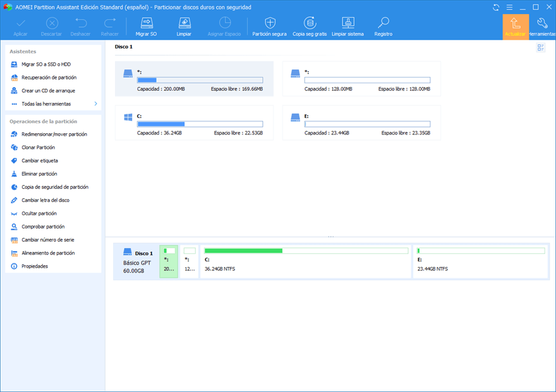Click the C: card usage bar
Viewport: 556px width, 392px height.
[x=200, y=124]
